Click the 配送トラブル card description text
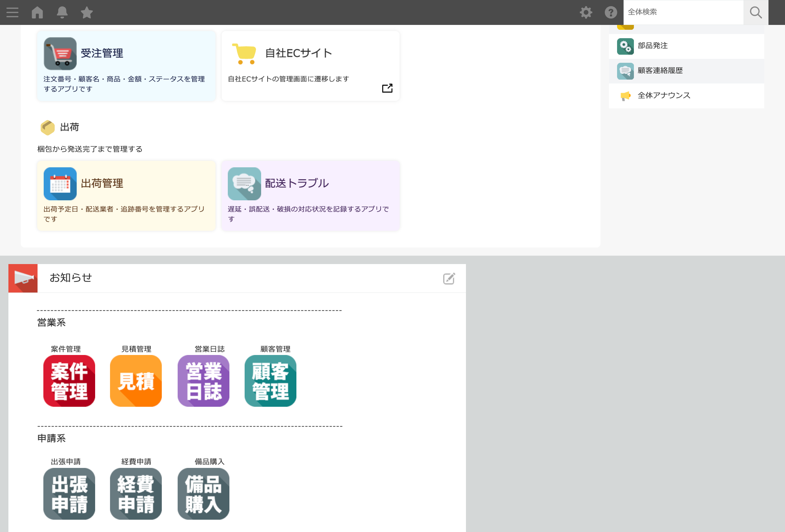Image resolution: width=785 pixels, height=532 pixels. 308,214
